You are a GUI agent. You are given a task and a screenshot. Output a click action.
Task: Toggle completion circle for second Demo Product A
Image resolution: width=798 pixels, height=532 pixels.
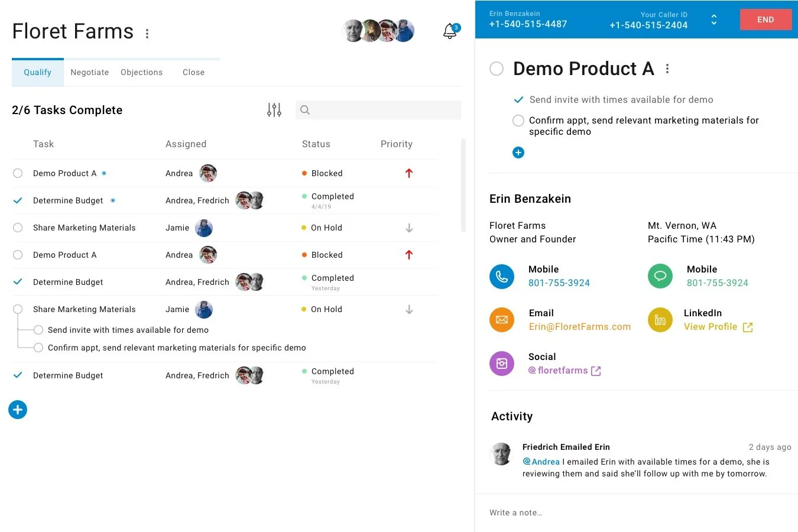pos(18,255)
